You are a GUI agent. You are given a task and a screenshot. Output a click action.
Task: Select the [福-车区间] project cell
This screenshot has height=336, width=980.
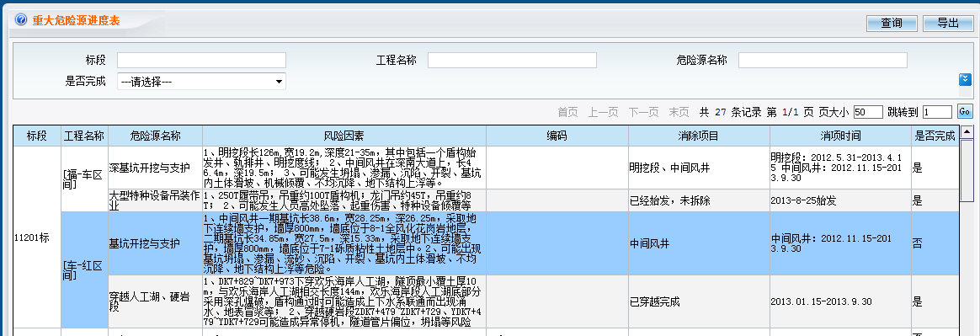point(84,179)
